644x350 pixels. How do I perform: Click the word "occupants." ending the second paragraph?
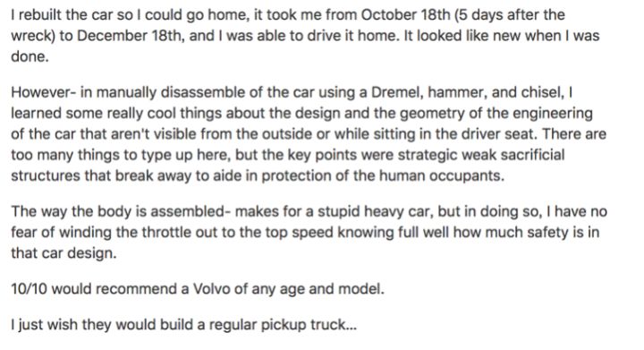(467, 175)
